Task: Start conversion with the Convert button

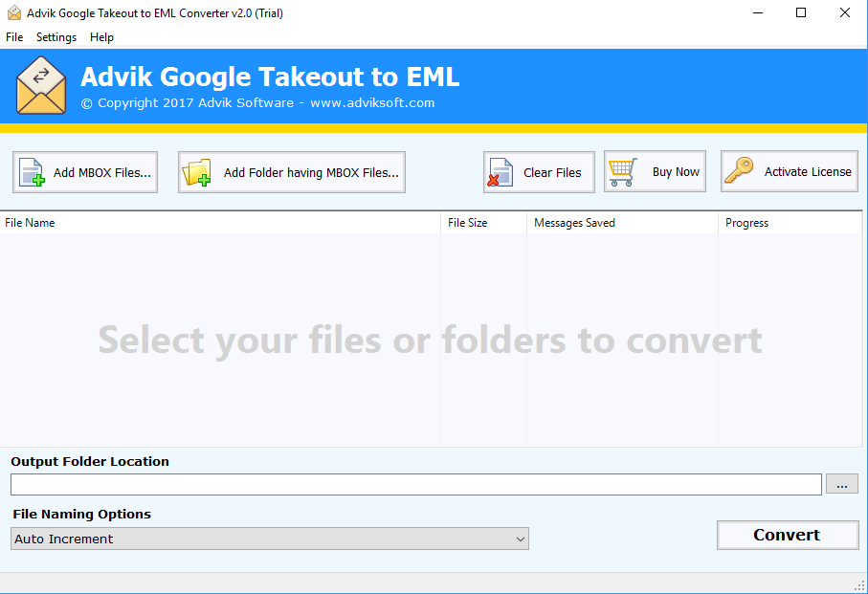Action: pyautogui.click(x=788, y=535)
